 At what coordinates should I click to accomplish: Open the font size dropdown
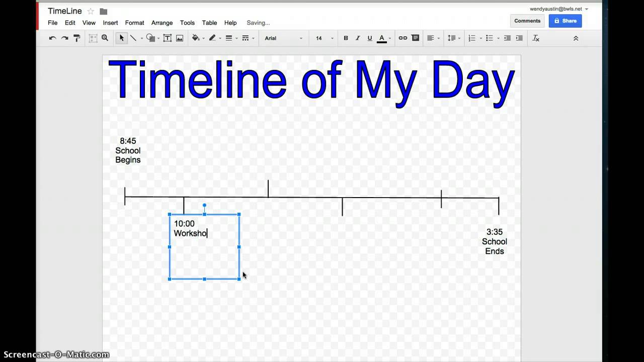[322, 38]
